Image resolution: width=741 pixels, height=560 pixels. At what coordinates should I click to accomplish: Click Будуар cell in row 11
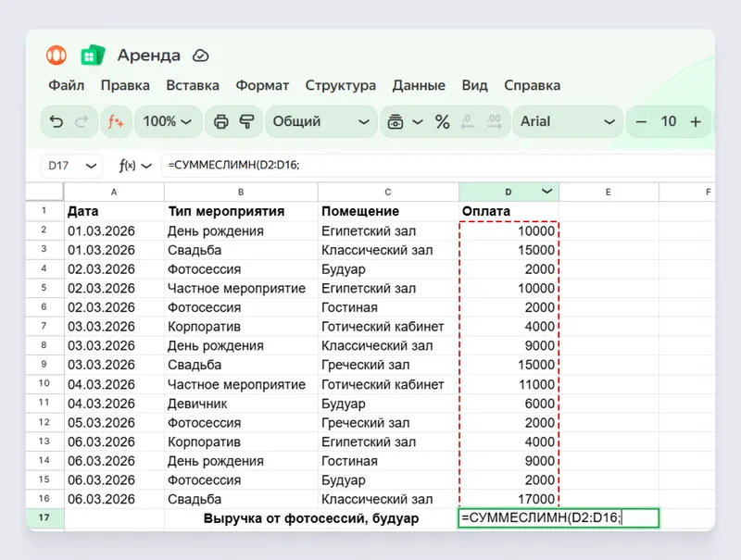[x=388, y=404]
